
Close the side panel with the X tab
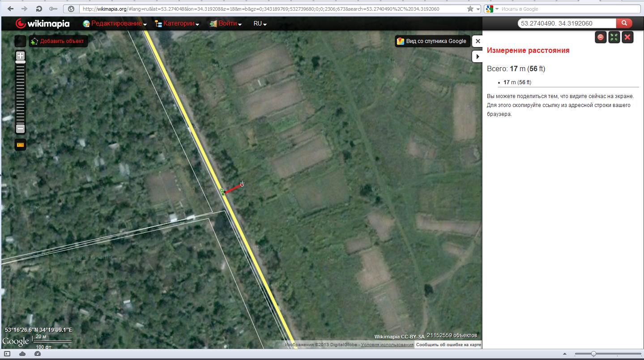(x=478, y=41)
